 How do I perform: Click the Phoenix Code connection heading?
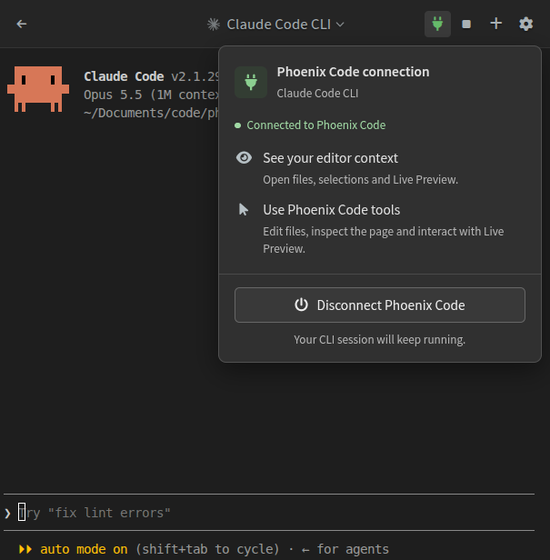click(x=353, y=72)
